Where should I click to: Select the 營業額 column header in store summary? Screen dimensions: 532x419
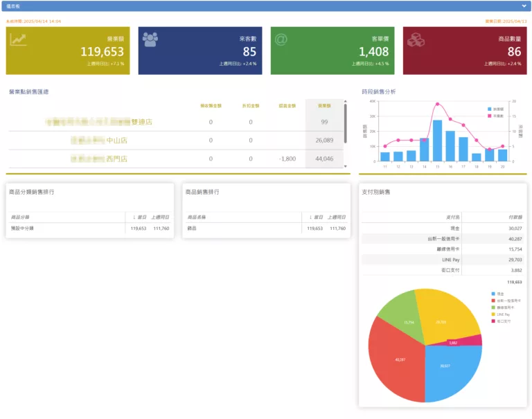tap(323, 106)
